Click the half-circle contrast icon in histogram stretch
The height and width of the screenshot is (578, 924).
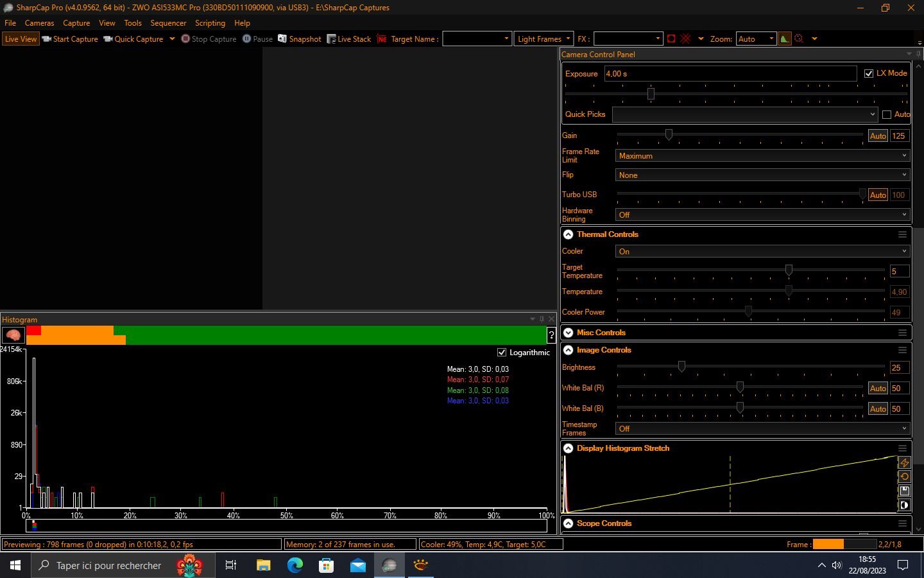[904, 505]
